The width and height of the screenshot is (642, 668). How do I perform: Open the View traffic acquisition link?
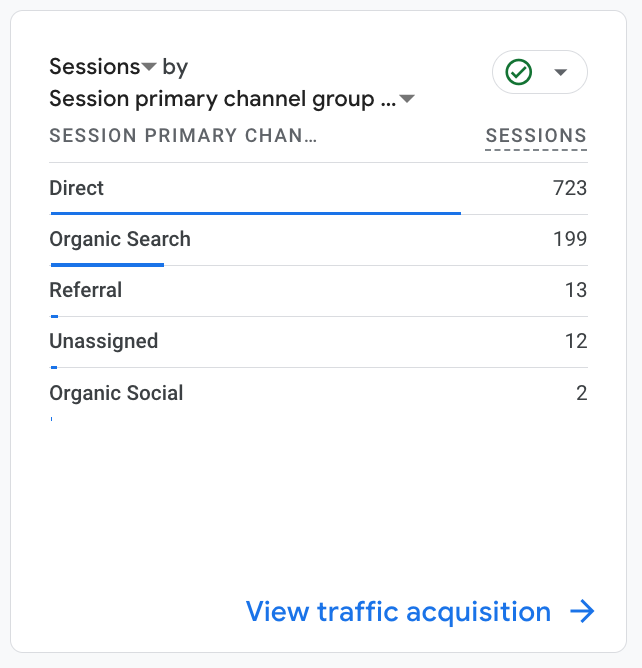point(398,612)
